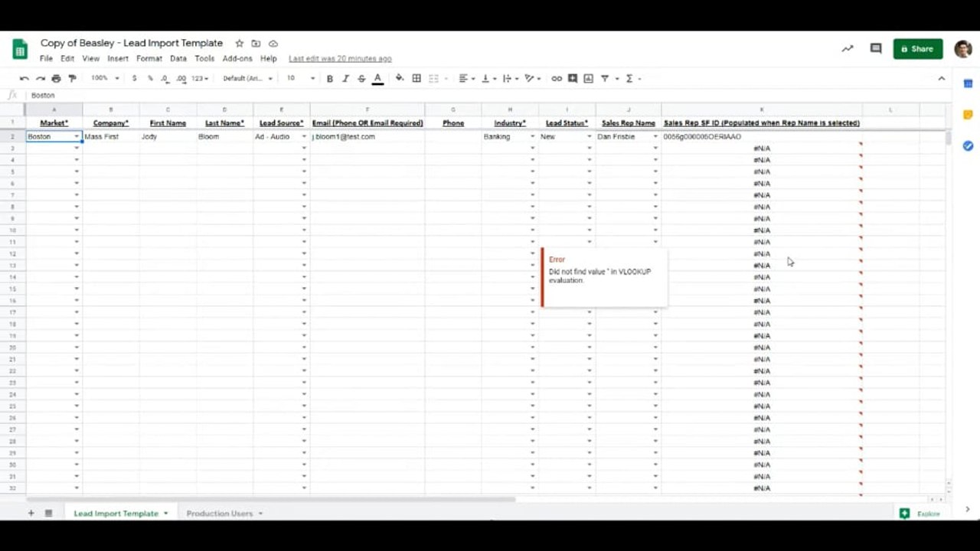Open the Edit menu
Image resolution: width=980 pixels, height=551 pixels.
pyautogui.click(x=67, y=58)
